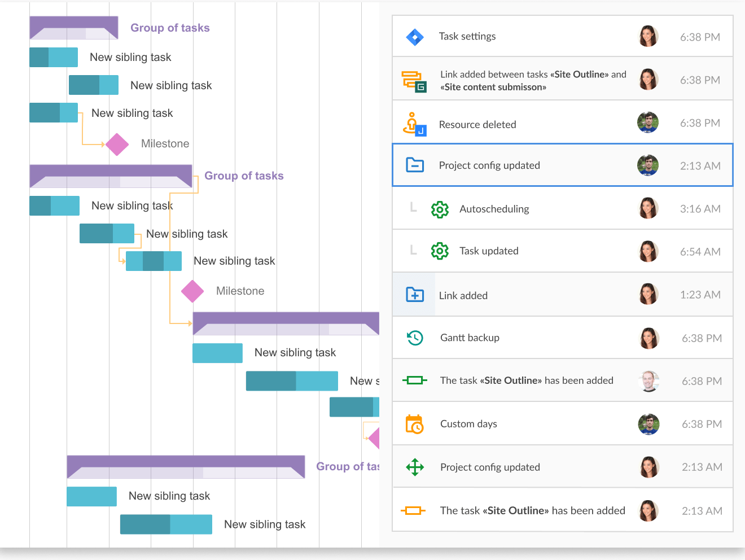Screen dimensions: 745x560
Task: Click the avatar in the Task updated row
Action: click(x=648, y=251)
